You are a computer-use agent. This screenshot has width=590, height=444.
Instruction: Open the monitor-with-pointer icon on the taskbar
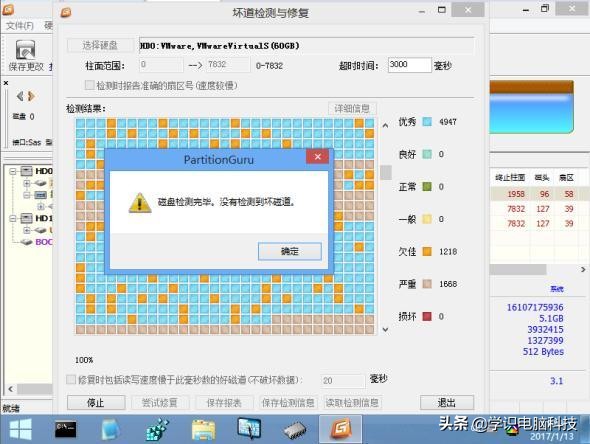249,429
